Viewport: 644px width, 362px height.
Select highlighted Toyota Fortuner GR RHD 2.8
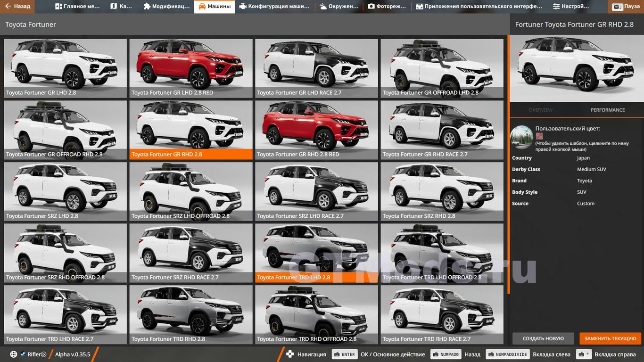tap(191, 130)
